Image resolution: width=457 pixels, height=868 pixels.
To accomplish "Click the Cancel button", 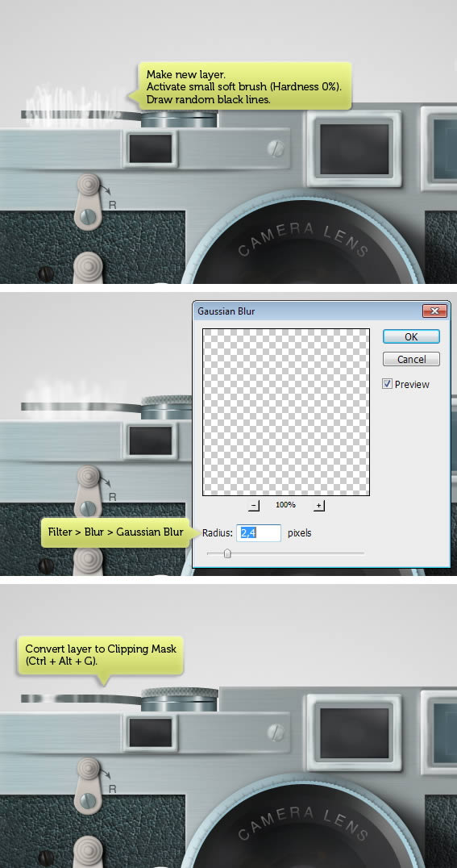I will [411, 359].
